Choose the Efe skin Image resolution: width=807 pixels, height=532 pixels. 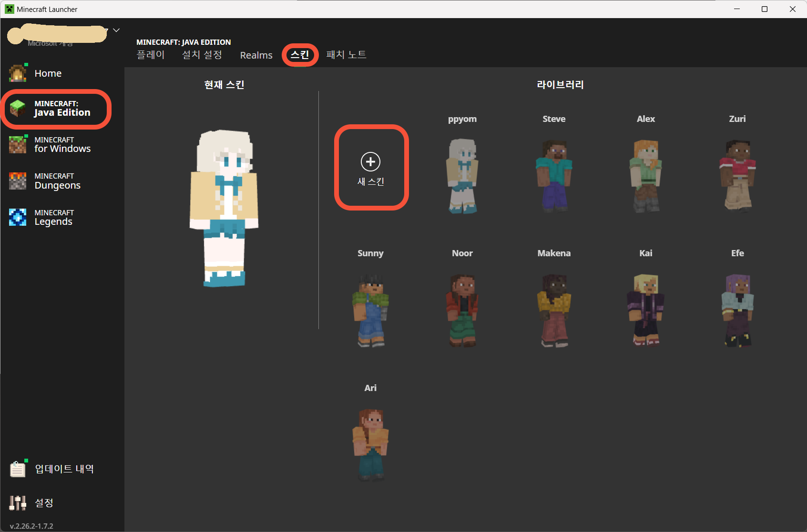pyautogui.click(x=737, y=310)
